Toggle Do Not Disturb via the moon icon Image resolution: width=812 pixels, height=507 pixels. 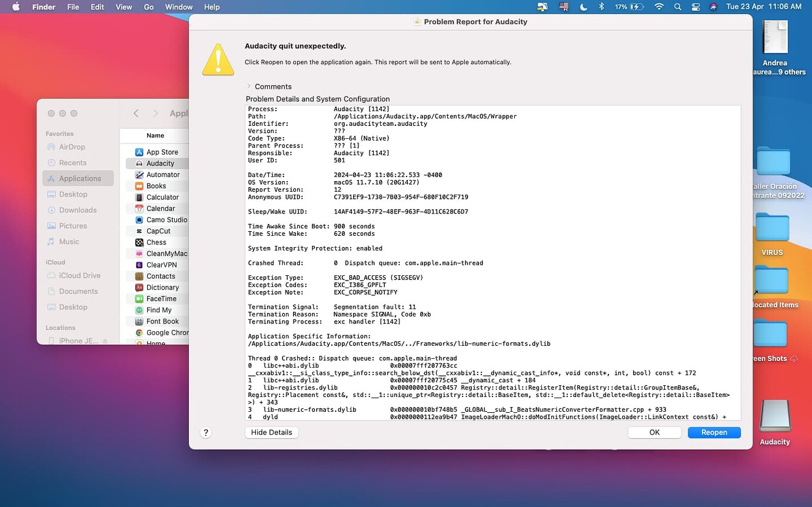pyautogui.click(x=583, y=7)
